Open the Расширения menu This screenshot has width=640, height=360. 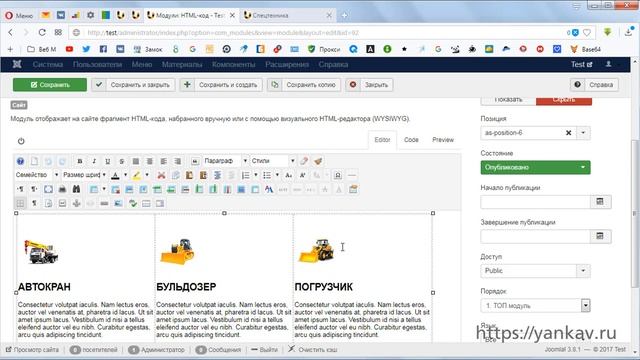[287, 64]
